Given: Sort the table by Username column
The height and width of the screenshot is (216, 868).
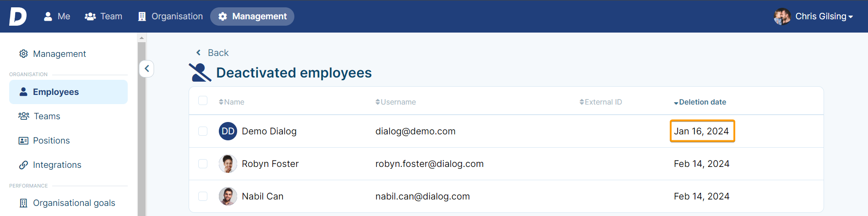Looking at the screenshot, I should [x=396, y=102].
